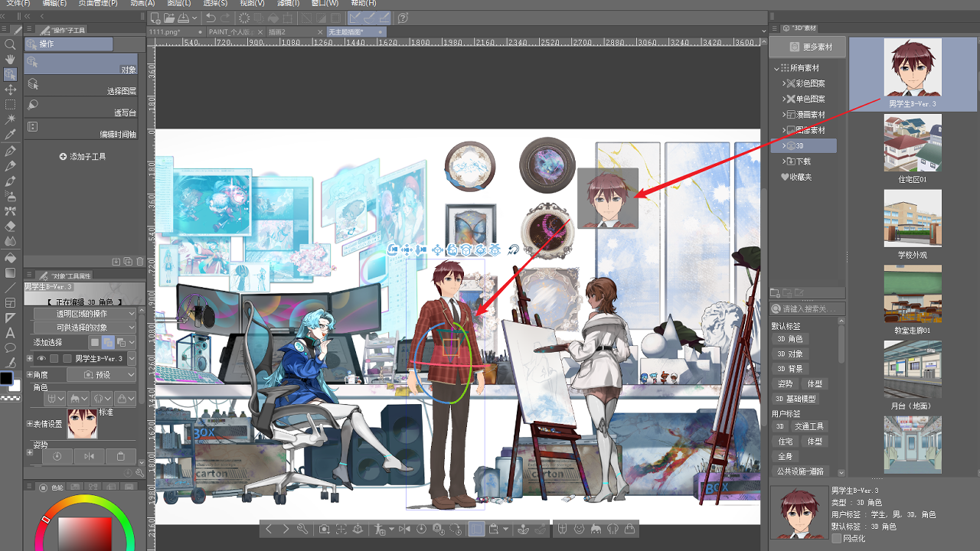Expand the 3D category in the material tree
Screen dimensions: 980x551
tap(782, 145)
